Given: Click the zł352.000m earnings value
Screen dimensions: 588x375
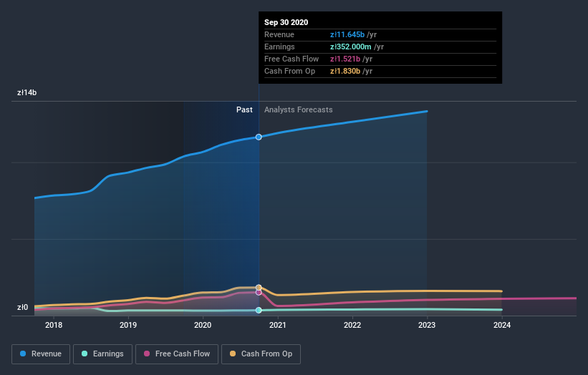Looking at the screenshot, I should (351, 47).
